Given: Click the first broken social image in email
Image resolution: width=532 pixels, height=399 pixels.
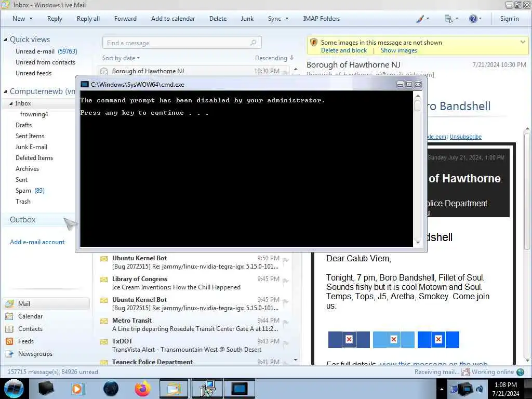Looking at the screenshot, I should (349, 340).
